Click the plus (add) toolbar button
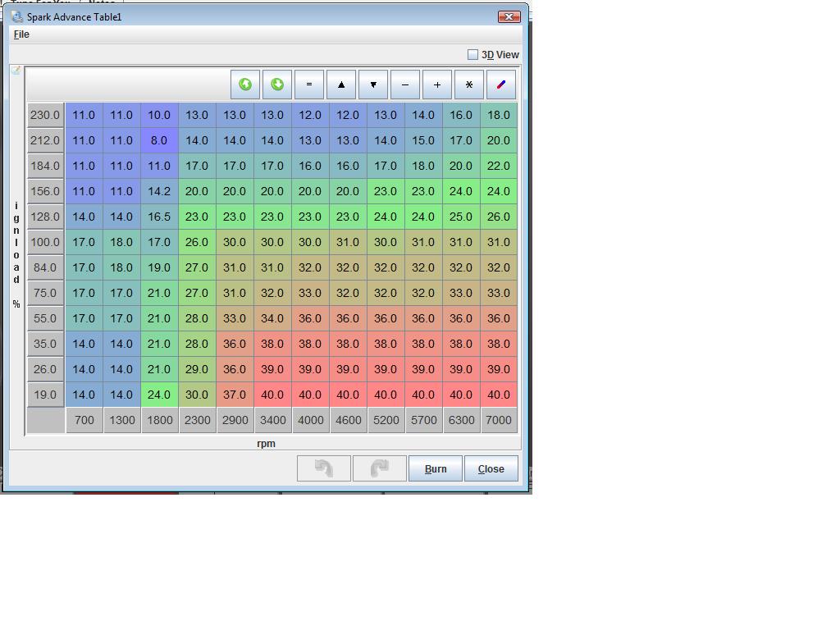Viewport: 840px width, 630px height. [437, 84]
